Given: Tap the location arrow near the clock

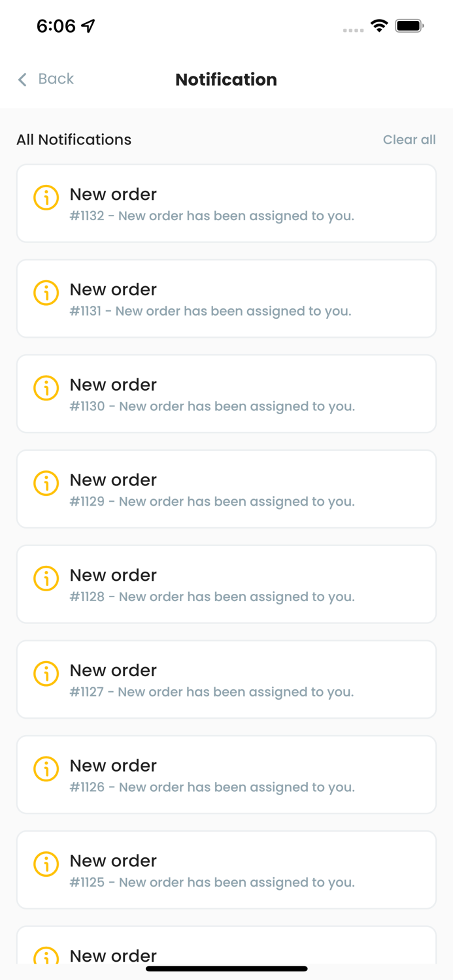Looking at the screenshot, I should (x=86, y=26).
